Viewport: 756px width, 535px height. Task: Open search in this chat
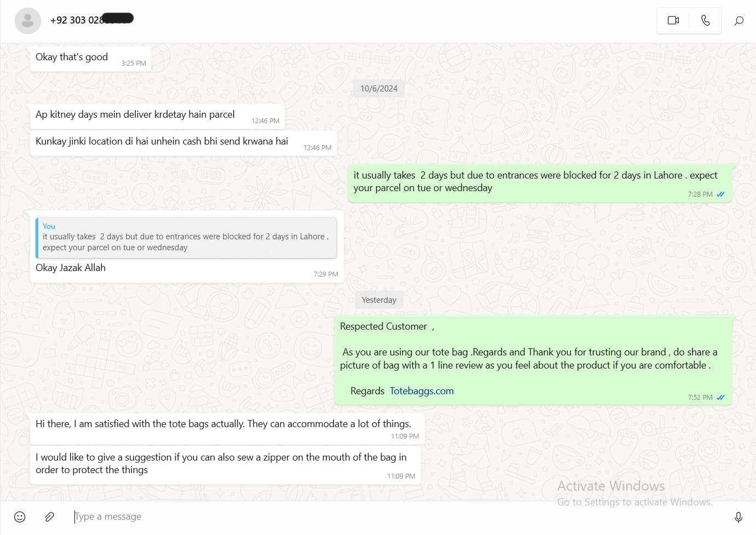click(738, 21)
